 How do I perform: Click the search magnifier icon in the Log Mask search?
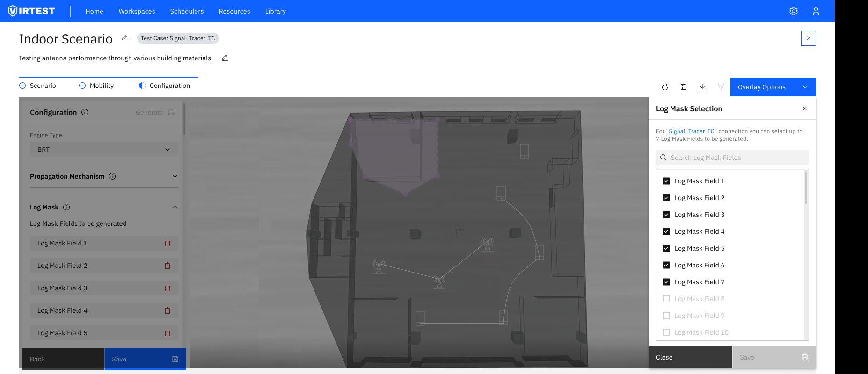[x=664, y=158]
